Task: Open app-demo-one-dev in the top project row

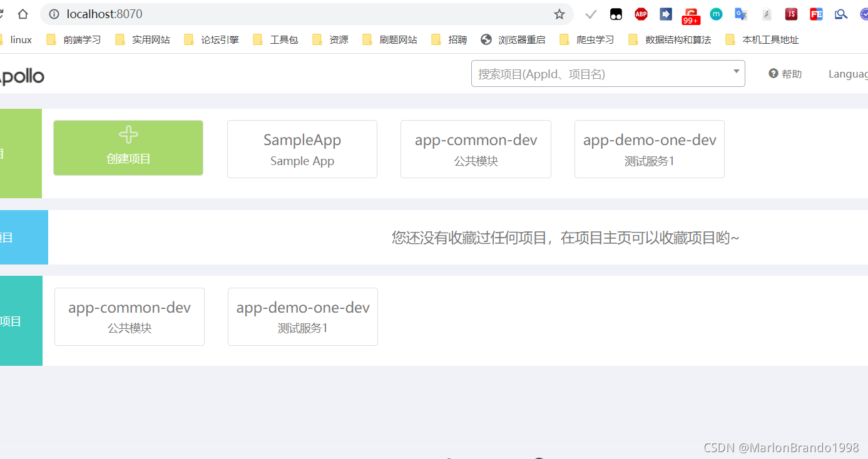Action: pyautogui.click(x=650, y=149)
